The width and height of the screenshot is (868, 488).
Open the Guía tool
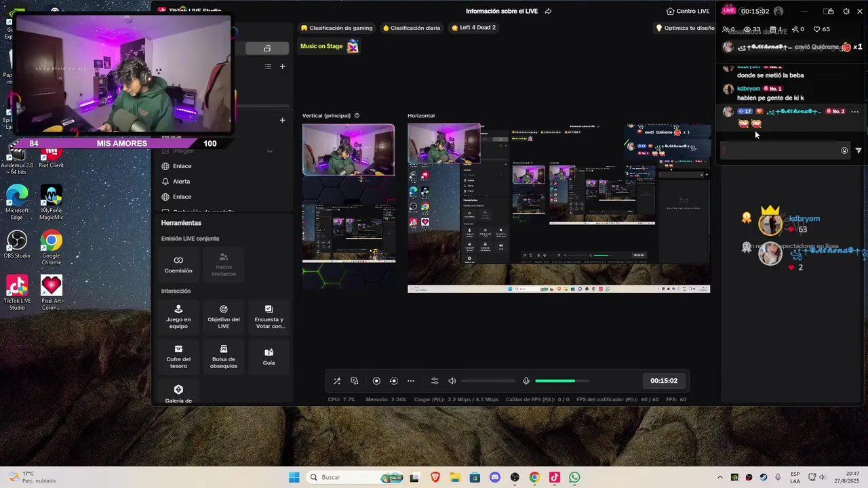point(269,357)
